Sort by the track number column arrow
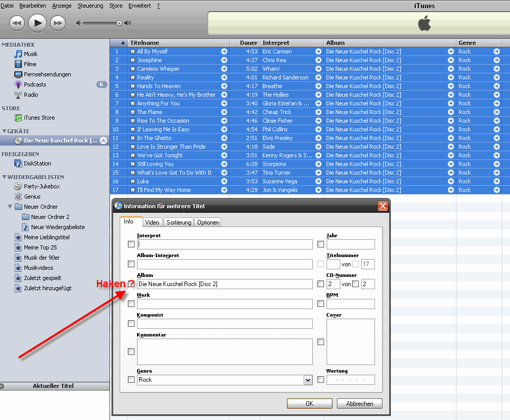 click(x=123, y=43)
